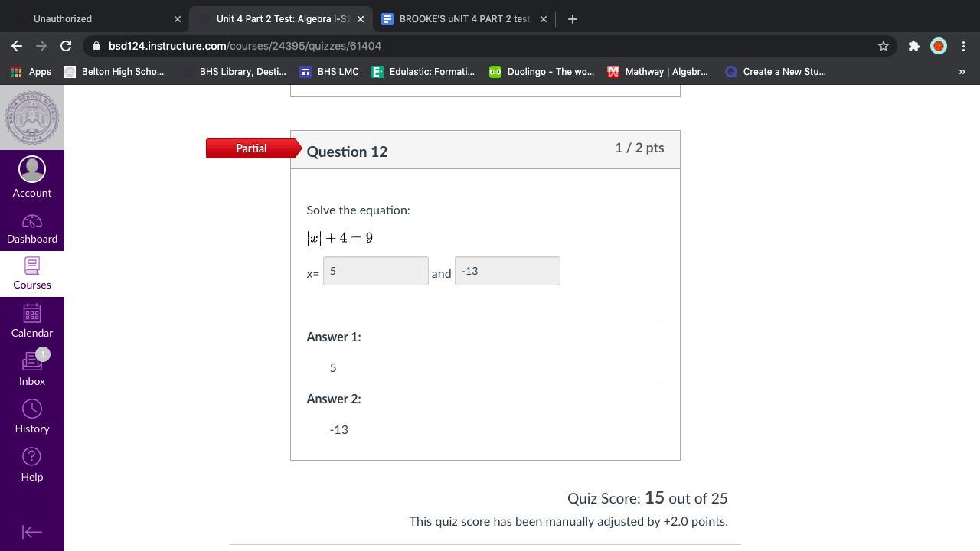
Task: Click the address bar URL
Action: point(245,46)
